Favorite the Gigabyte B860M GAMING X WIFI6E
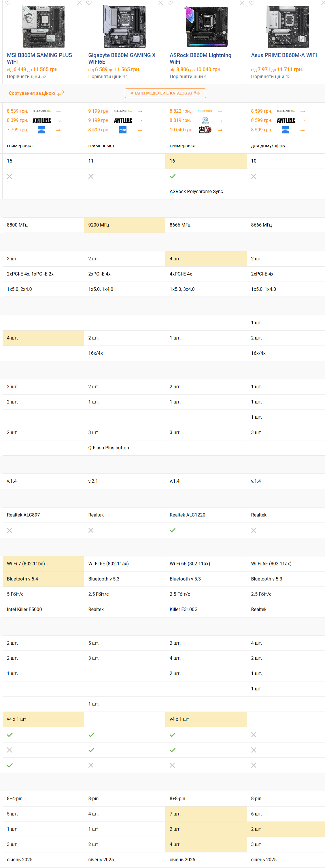325x868 pixels. [x=89, y=3]
